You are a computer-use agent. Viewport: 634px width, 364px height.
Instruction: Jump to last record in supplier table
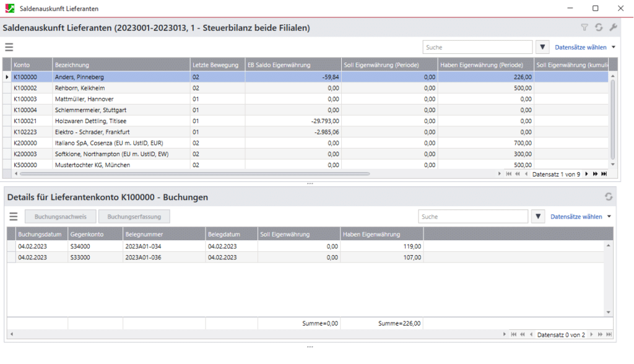pos(604,174)
